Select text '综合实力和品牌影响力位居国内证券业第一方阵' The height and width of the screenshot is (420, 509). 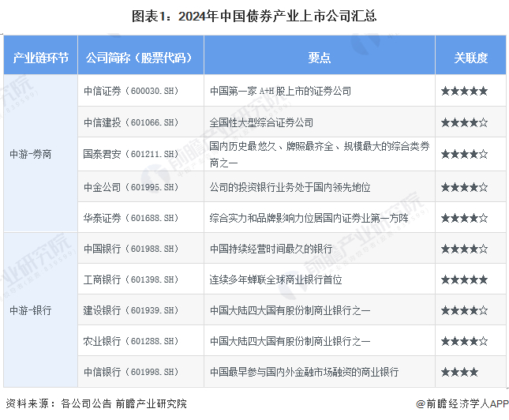[309, 218]
